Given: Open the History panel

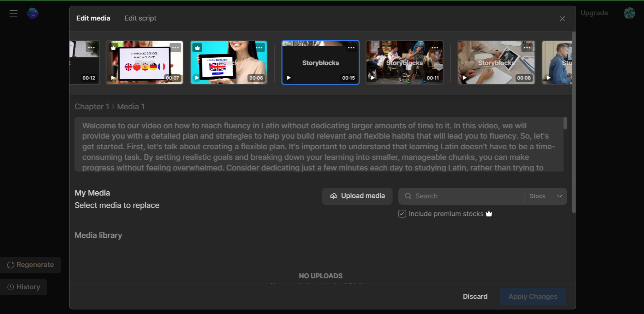Looking at the screenshot, I should coord(24,287).
